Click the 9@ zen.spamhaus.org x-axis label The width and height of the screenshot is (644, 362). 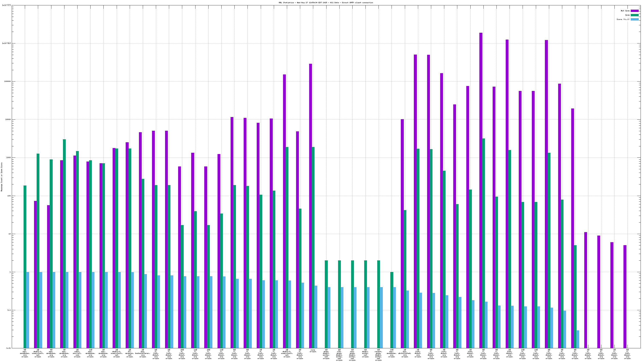coord(25,353)
